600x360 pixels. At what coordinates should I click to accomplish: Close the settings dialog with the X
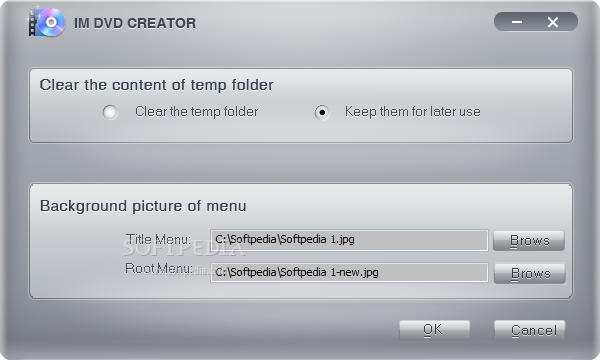553,22
